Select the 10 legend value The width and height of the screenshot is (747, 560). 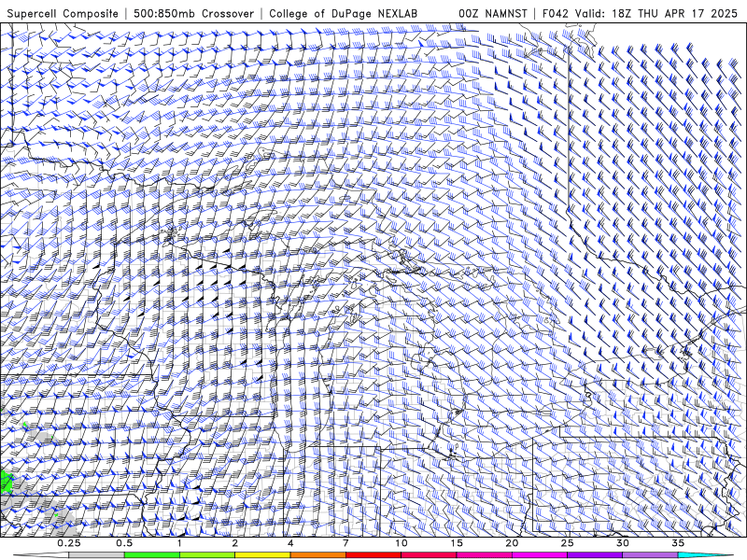click(x=402, y=543)
